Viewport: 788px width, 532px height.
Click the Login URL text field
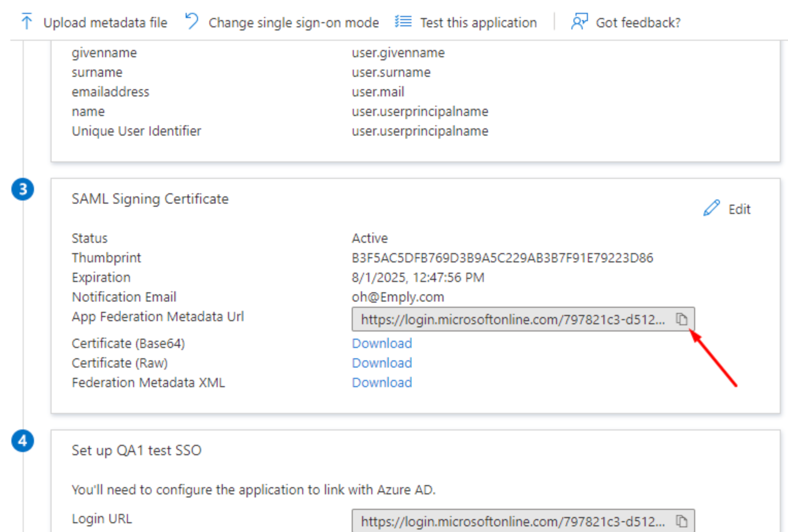click(x=513, y=521)
